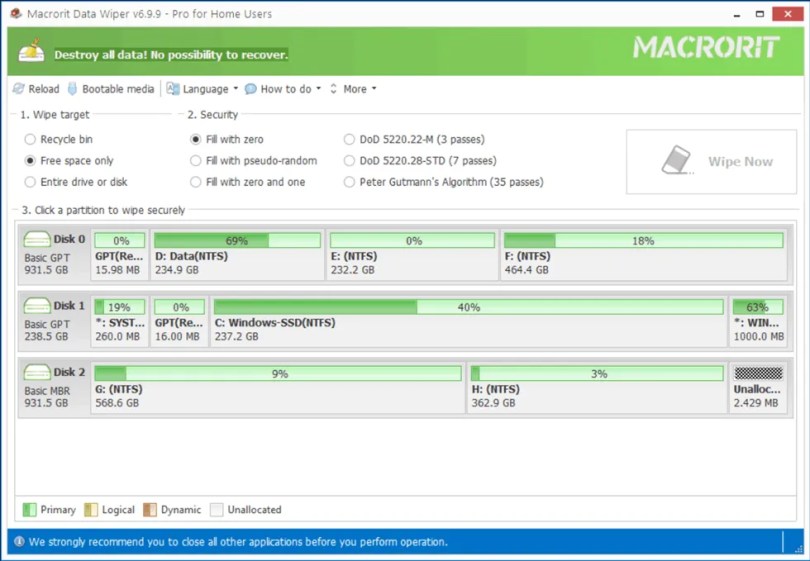
Task: Click the '2.429 MB' unallocated size text
Action: [x=756, y=403]
